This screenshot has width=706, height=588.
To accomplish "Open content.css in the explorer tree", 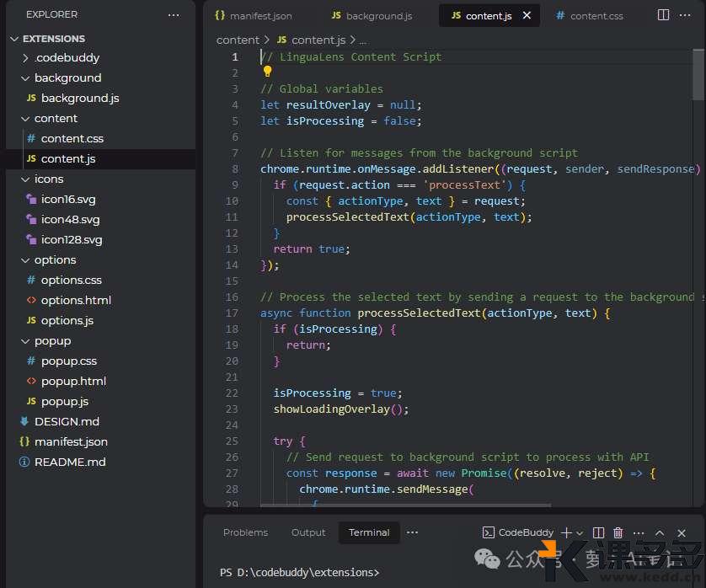I will 72,139.
